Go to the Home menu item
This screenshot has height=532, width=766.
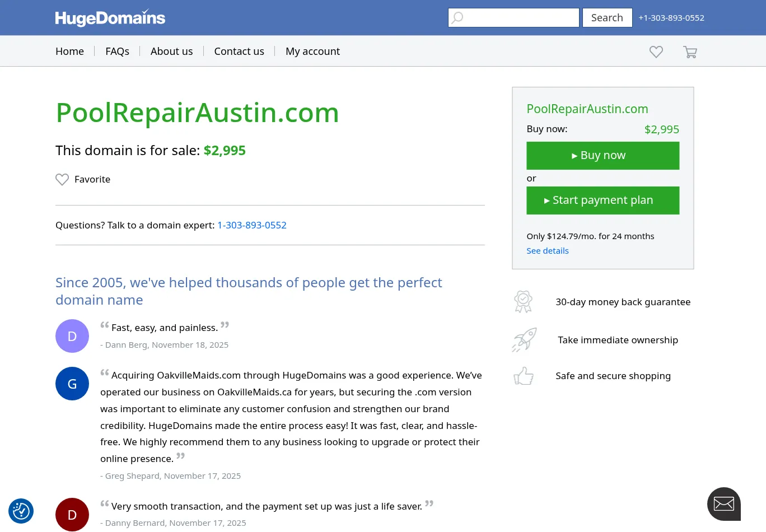click(x=69, y=52)
